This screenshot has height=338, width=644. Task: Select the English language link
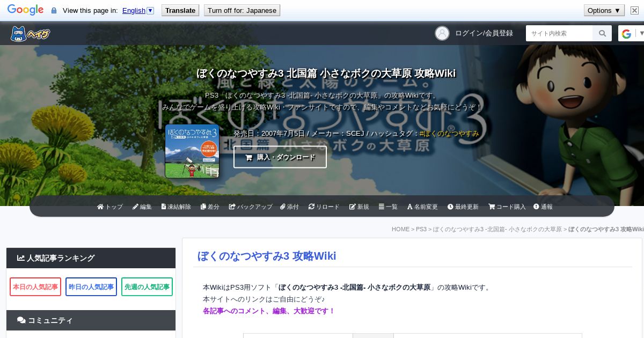[134, 10]
